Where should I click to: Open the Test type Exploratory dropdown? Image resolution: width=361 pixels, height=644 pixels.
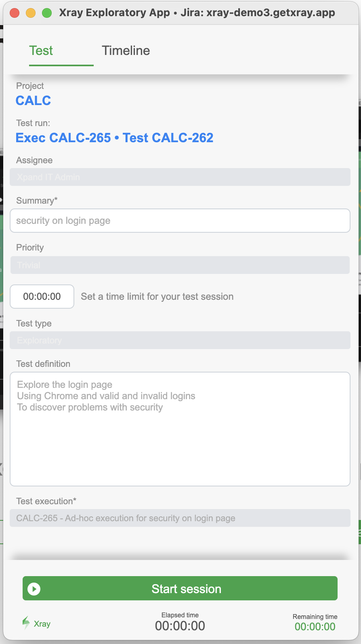180,340
